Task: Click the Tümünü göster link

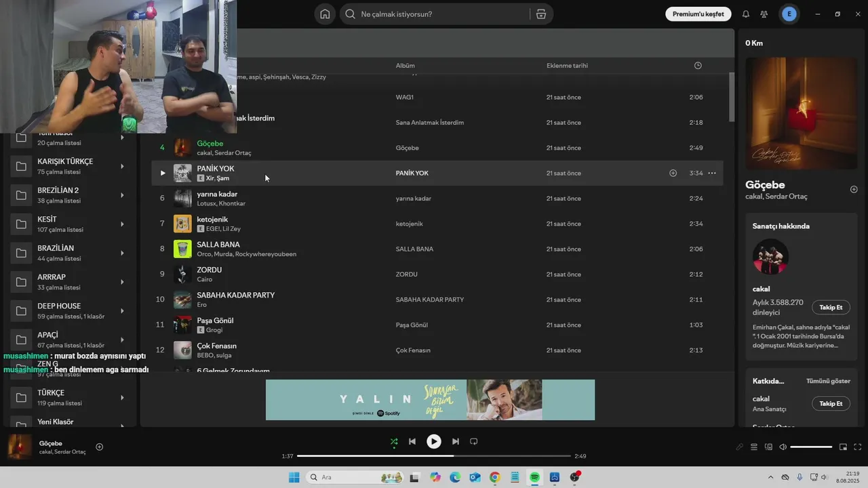Action: pos(828,381)
